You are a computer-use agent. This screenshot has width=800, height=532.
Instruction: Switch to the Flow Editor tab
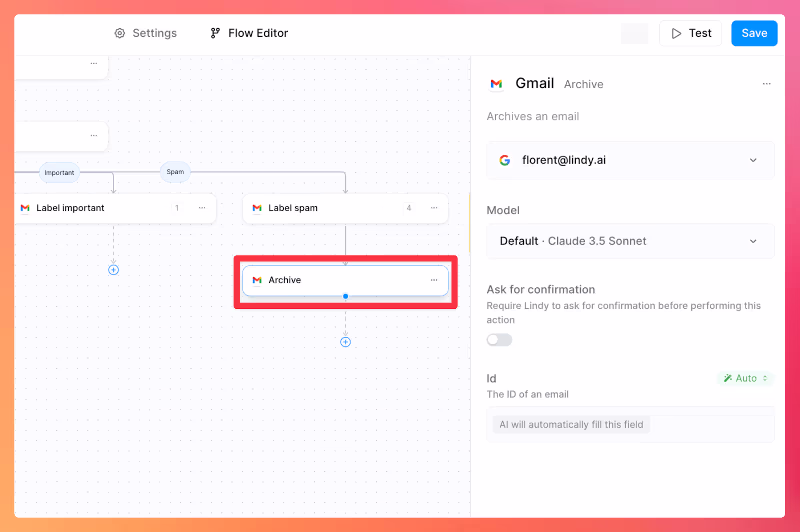coord(249,33)
